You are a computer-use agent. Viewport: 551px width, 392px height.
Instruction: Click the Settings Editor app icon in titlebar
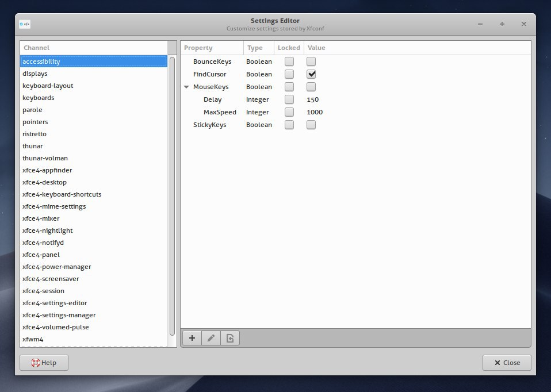25,24
